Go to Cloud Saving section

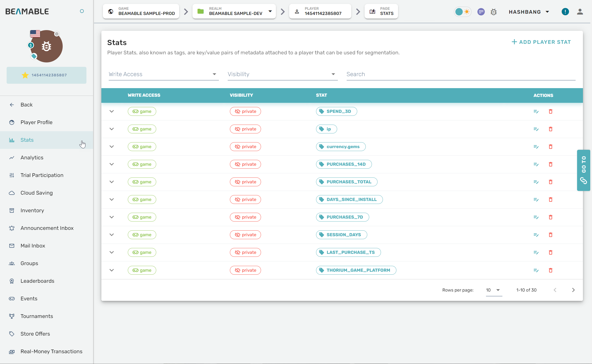point(36,193)
